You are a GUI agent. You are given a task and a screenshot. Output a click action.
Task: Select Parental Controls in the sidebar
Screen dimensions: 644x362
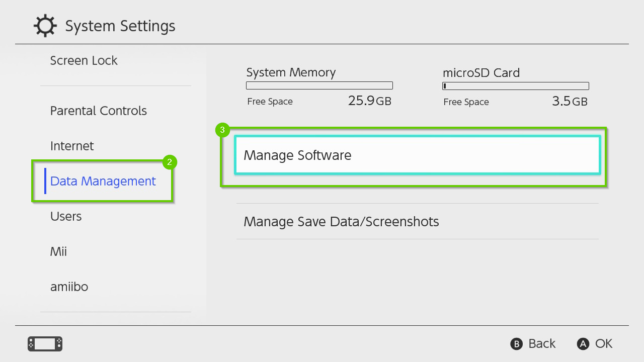(x=98, y=111)
